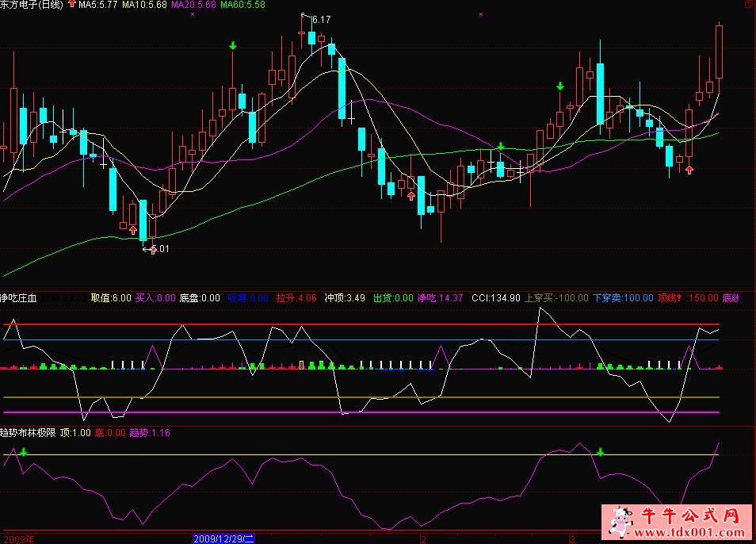Click the 底:0.00 value in the trend panel
The image size is (756, 544).
tap(110, 433)
